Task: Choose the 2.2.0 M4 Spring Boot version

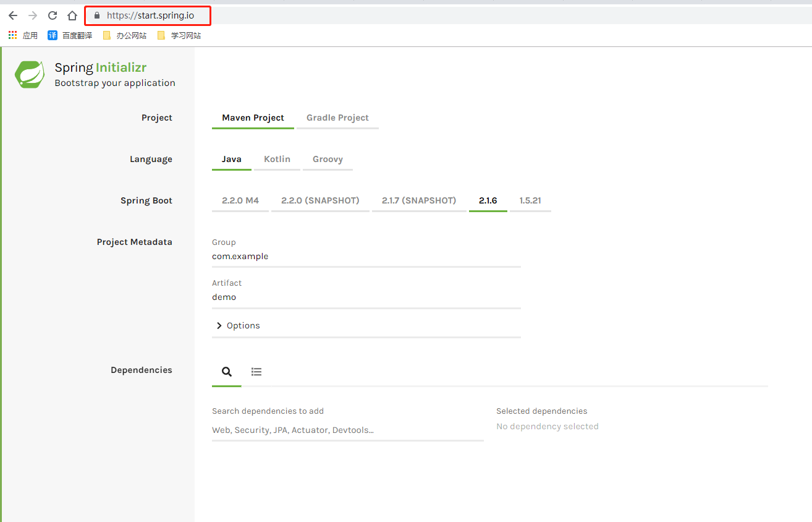Action: [x=240, y=200]
